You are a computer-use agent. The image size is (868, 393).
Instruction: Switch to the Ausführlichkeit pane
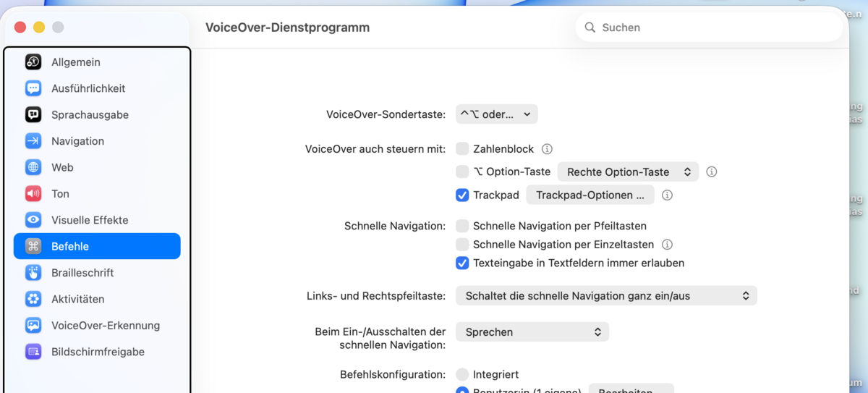coord(97,88)
